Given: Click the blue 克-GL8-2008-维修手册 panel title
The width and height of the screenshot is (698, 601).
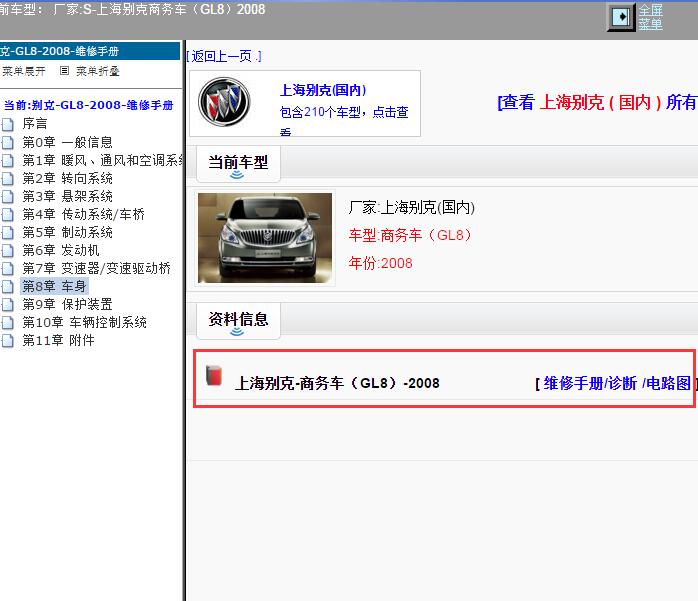Looking at the screenshot, I should click(90, 51).
